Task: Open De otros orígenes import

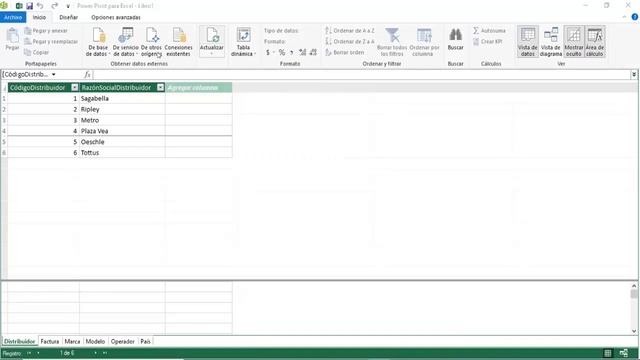Action: [x=151, y=42]
